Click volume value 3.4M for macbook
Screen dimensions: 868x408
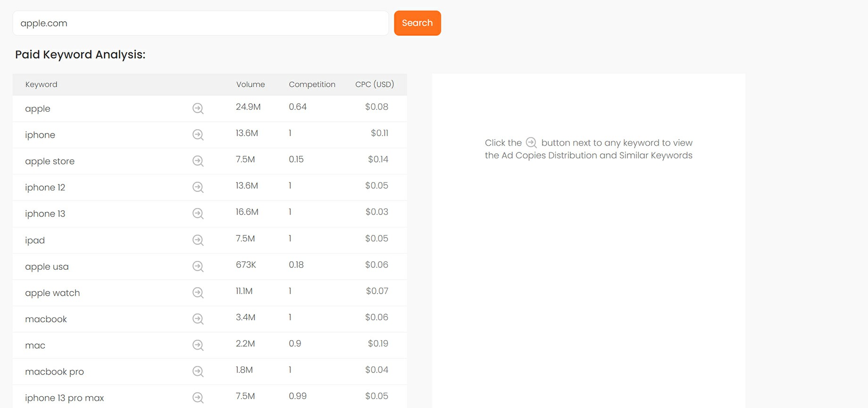click(x=246, y=317)
